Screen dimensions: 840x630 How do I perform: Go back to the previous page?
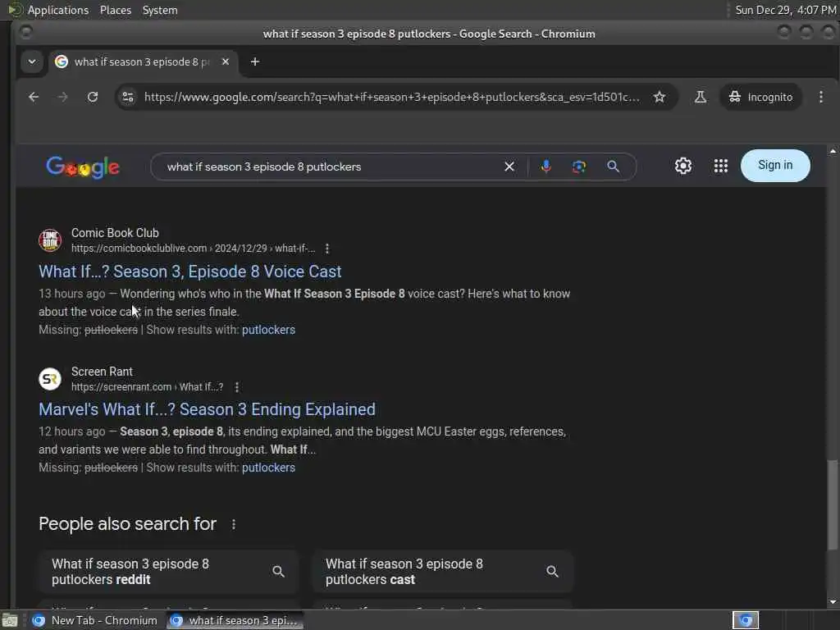[x=34, y=97]
